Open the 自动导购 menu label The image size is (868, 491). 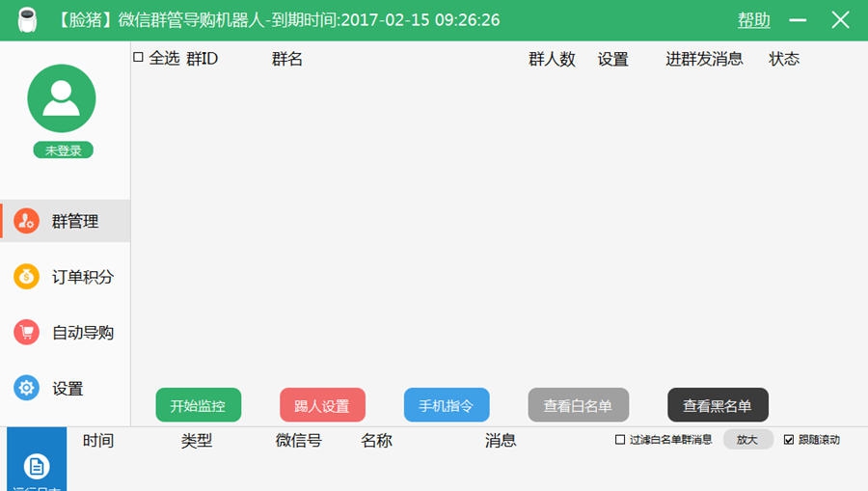pos(83,333)
